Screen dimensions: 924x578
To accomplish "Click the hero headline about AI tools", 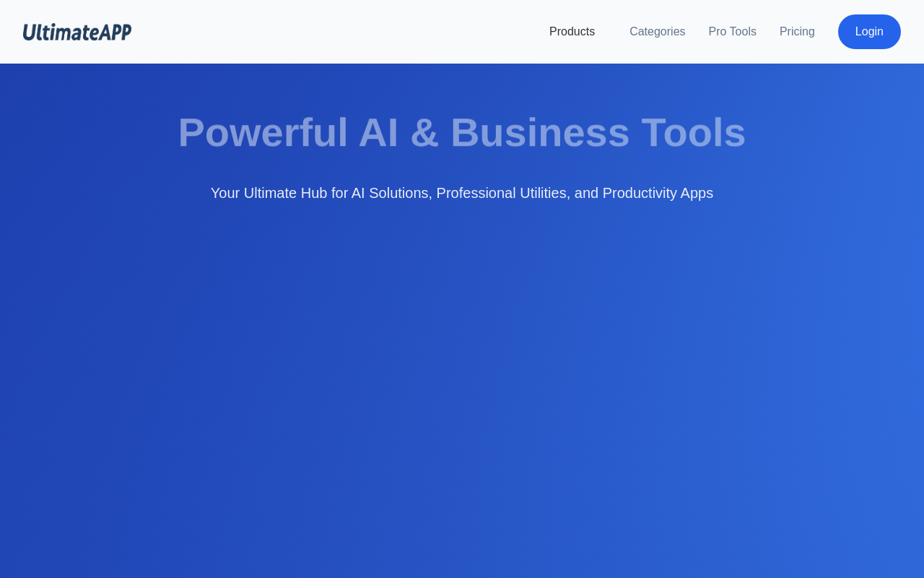I will (x=462, y=133).
